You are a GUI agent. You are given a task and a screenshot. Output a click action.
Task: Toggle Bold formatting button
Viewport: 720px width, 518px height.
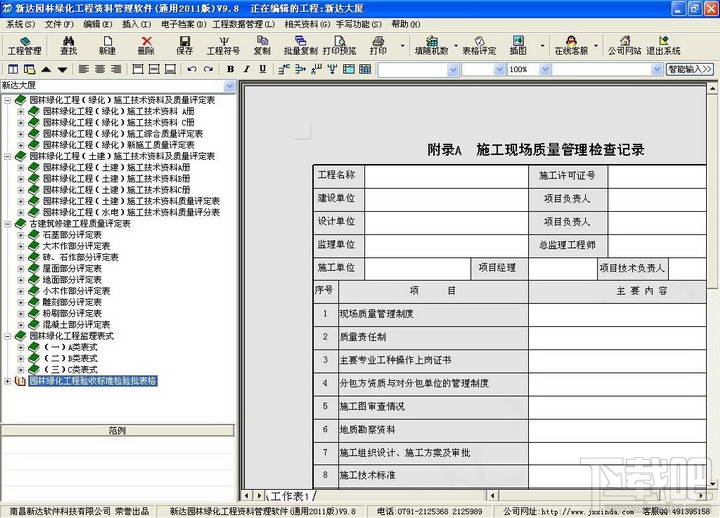click(231, 69)
